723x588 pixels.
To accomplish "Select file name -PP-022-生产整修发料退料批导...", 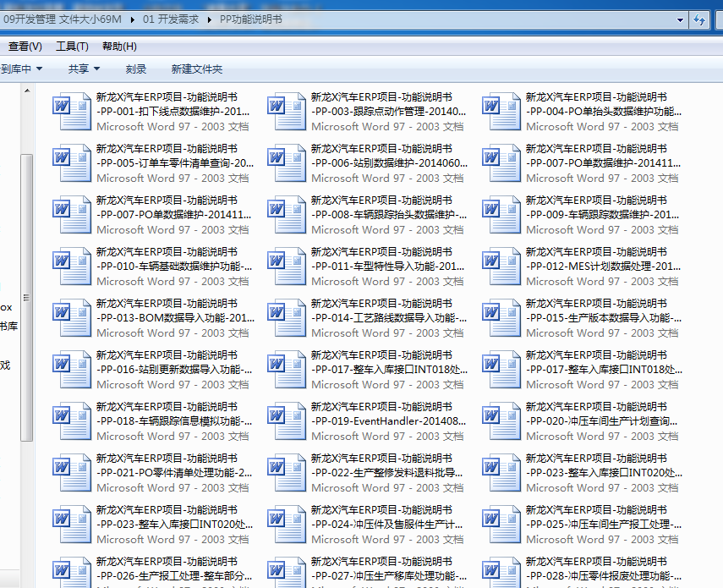I will (386, 473).
